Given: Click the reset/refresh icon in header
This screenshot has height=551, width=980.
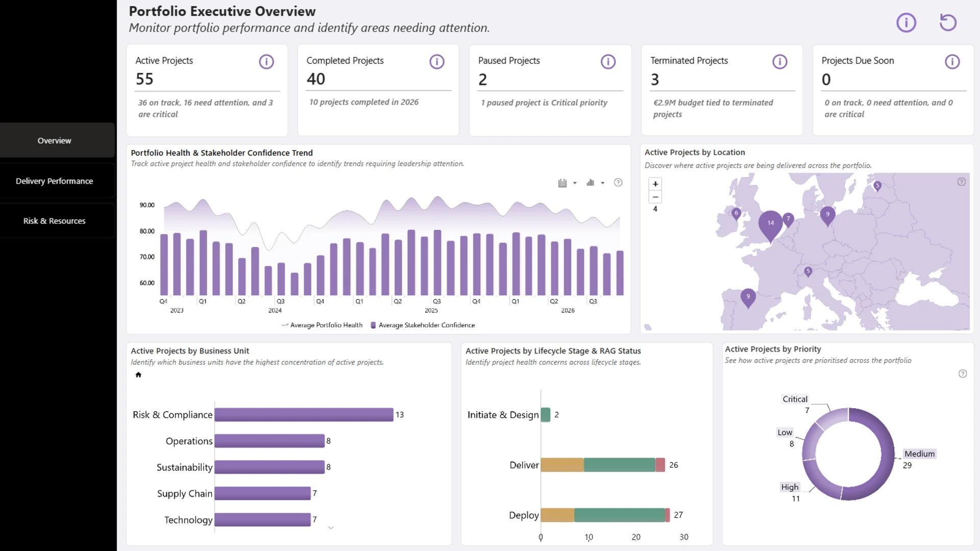Looking at the screenshot, I should click(948, 22).
